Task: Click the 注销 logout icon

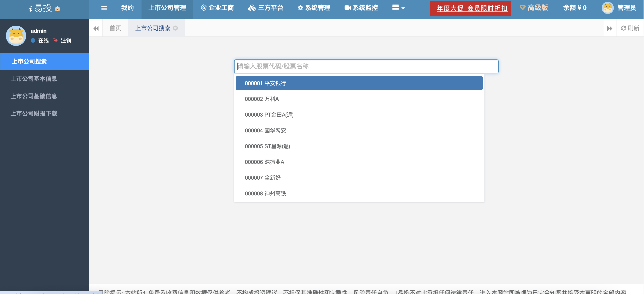Action: pos(55,41)
